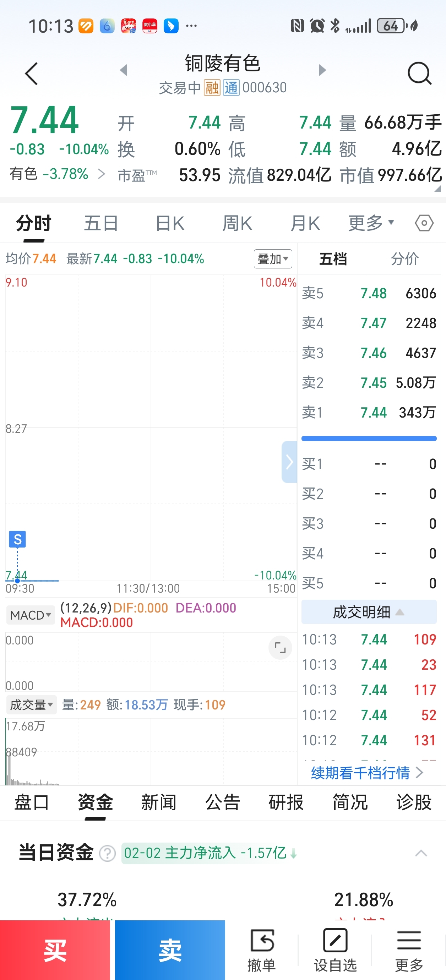Tap the 融 margin trading badge

[x=212, y=88]
